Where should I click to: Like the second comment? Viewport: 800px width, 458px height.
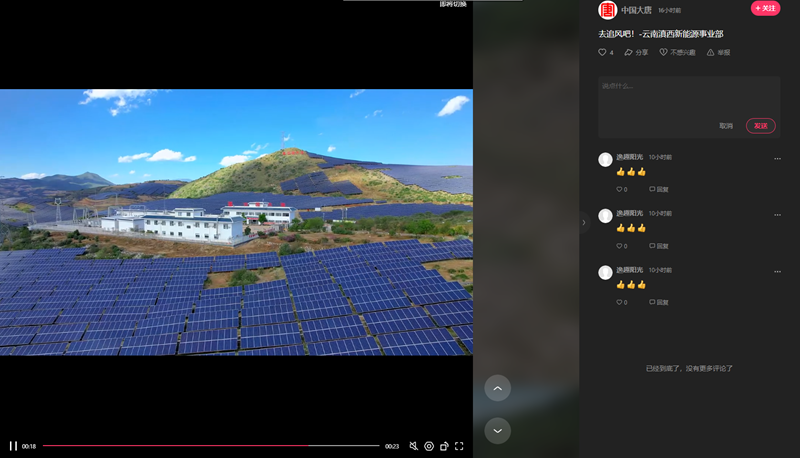(621, 245)
